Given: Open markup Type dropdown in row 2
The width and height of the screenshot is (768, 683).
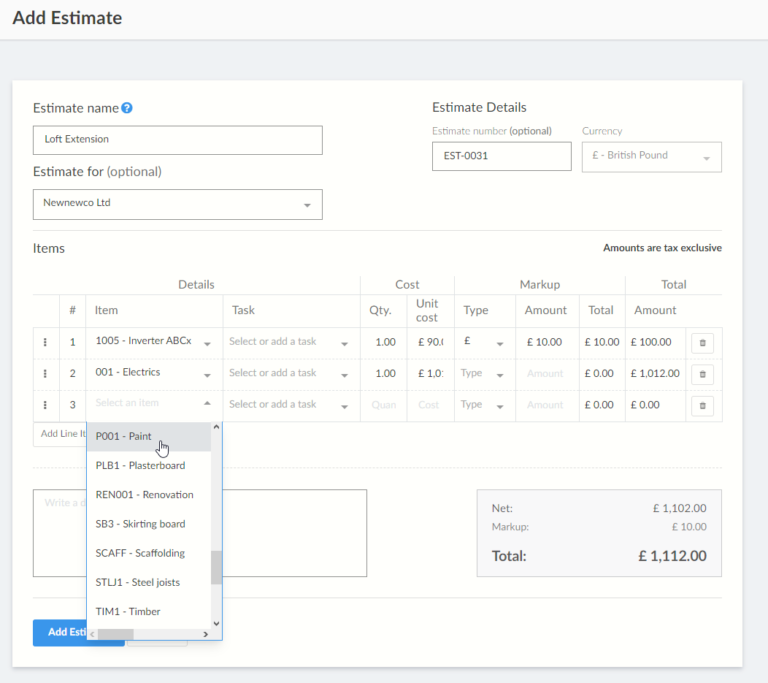Looking at the screenshot, I should coord(484,373).
